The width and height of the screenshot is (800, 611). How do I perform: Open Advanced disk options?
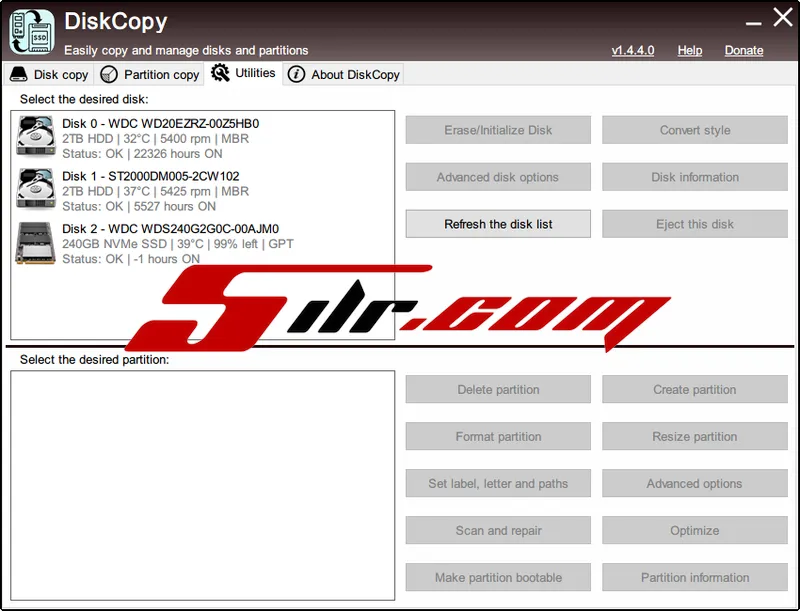(498, 177)
